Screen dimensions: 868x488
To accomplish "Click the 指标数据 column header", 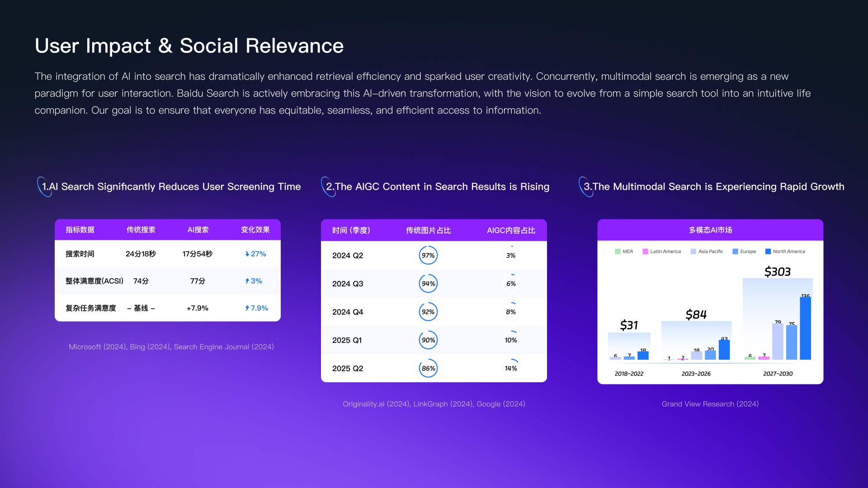I will point(80,230).
